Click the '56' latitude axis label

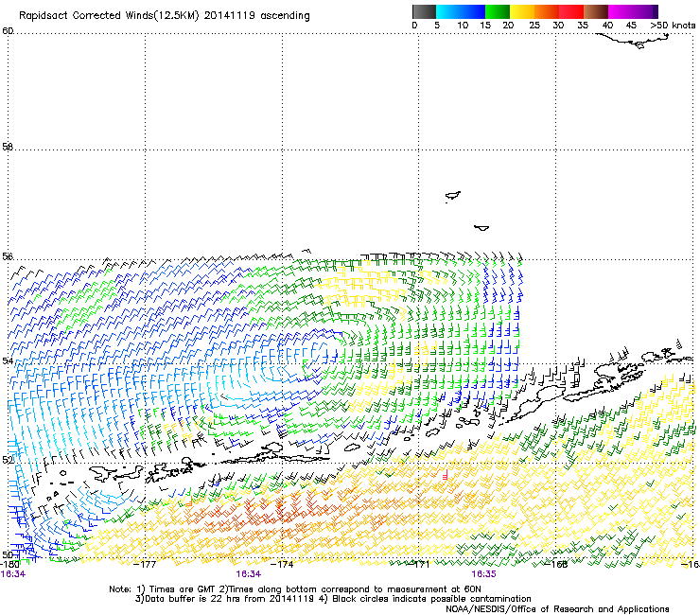pyautogui.click(x=8, y=256)
